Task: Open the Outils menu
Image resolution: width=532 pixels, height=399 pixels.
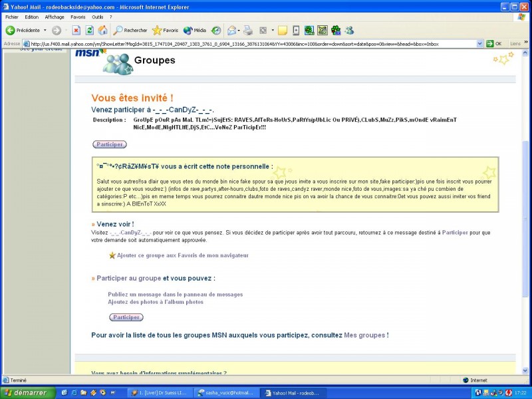Action: pyautogui.click(x=97, y=17)
